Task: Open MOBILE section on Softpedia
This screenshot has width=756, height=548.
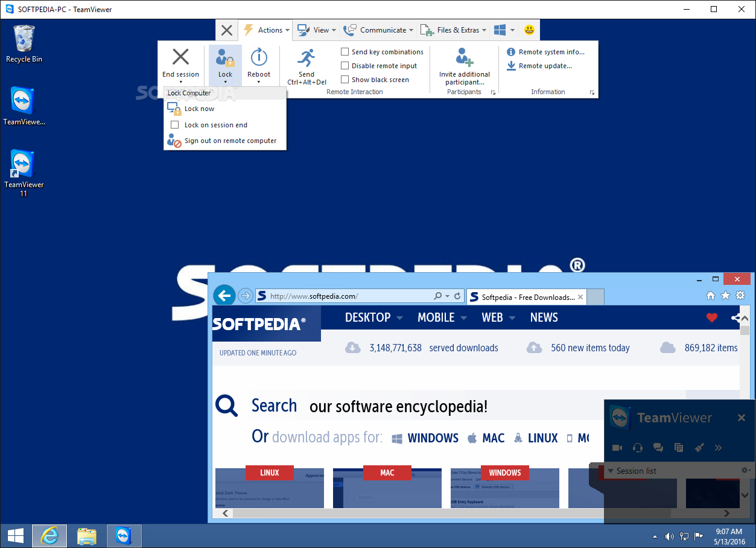Action: [436, 317]
